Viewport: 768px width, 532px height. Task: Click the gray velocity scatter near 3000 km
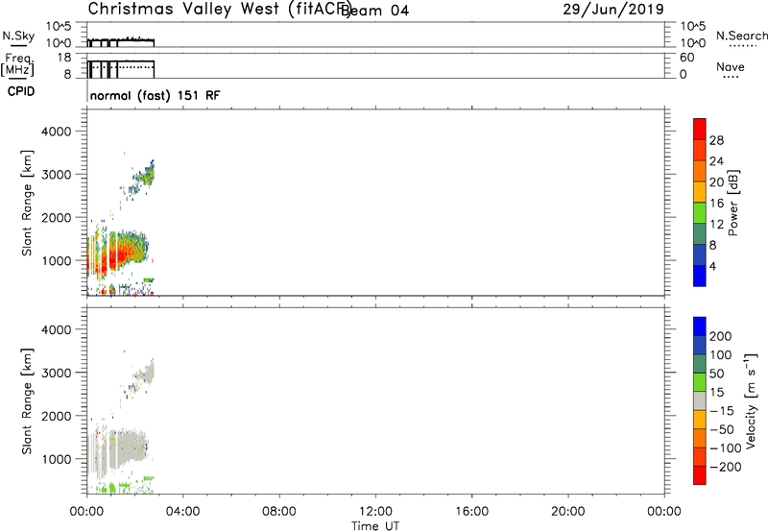(147, 375)
